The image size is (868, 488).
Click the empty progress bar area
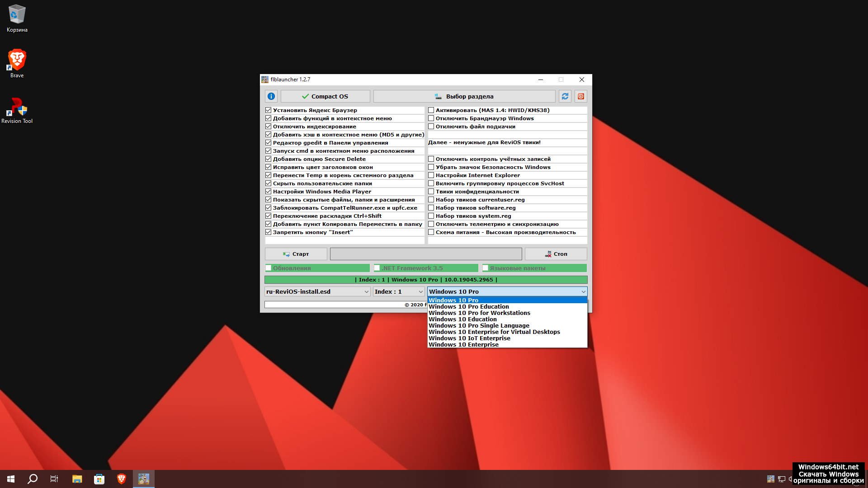[x=425, y=254]
